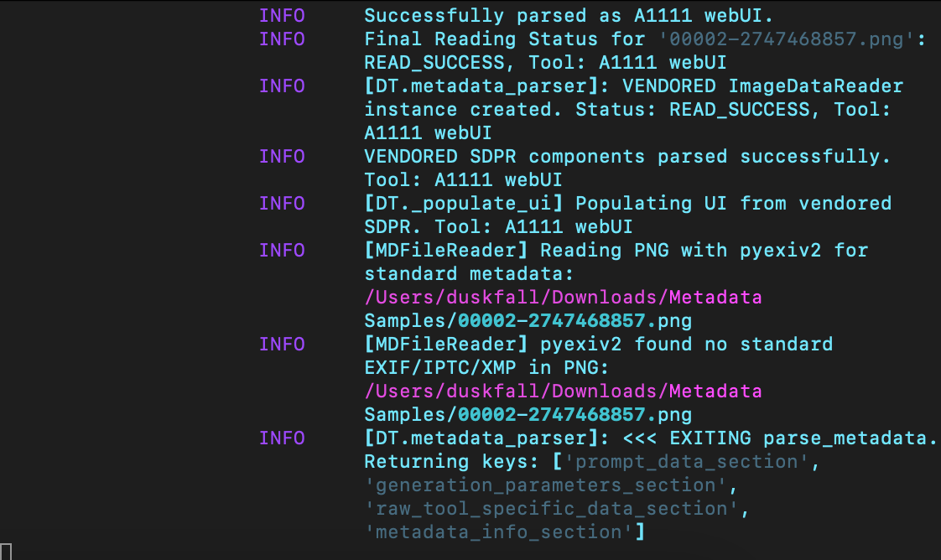
Task: Click the "<<< EXITING parse_metadata." text
Action: point(779,438)
